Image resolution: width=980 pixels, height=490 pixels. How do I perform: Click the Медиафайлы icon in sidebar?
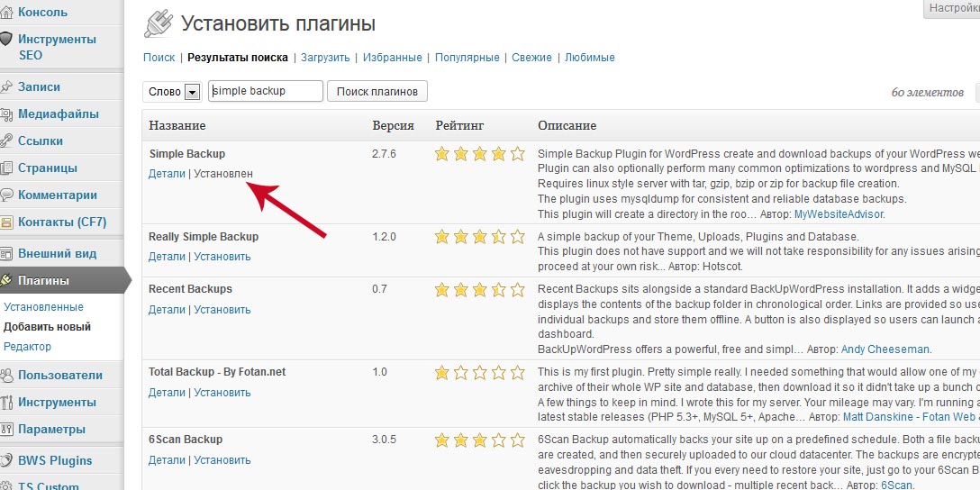[5, 114]
